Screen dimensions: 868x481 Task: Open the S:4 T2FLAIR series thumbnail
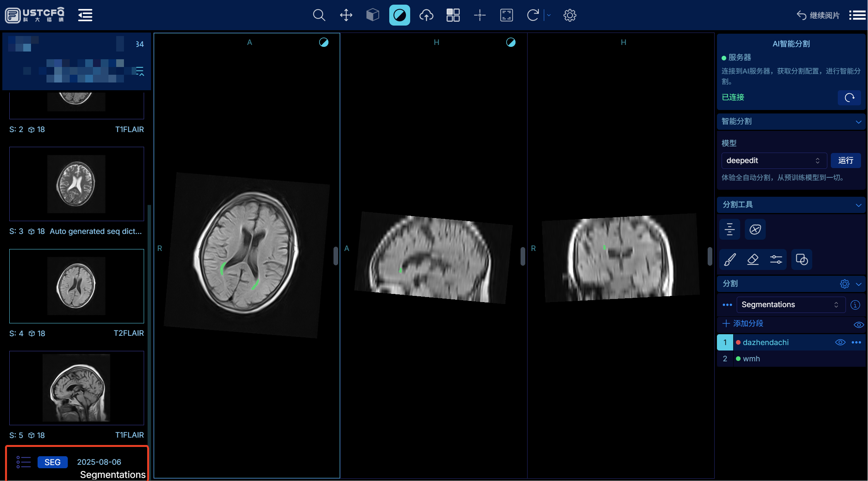pos(77,286)
